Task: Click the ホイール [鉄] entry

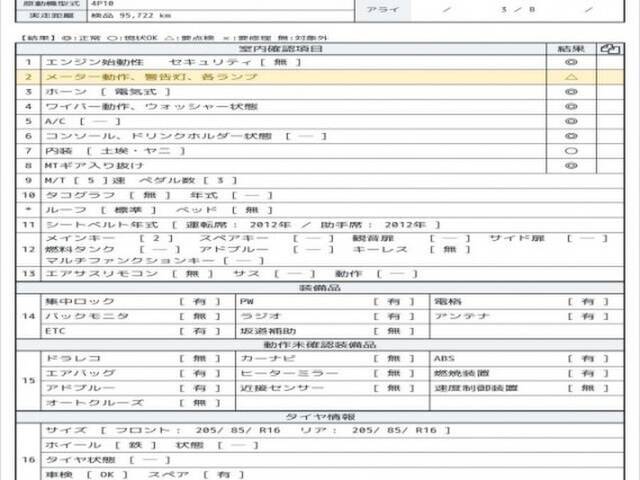Action: tap(101, 445)
